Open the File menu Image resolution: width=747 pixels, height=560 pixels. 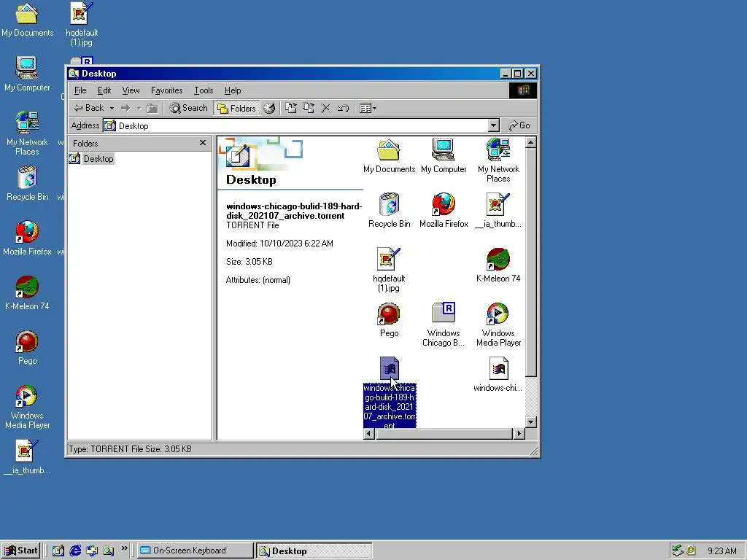point(80,90)
